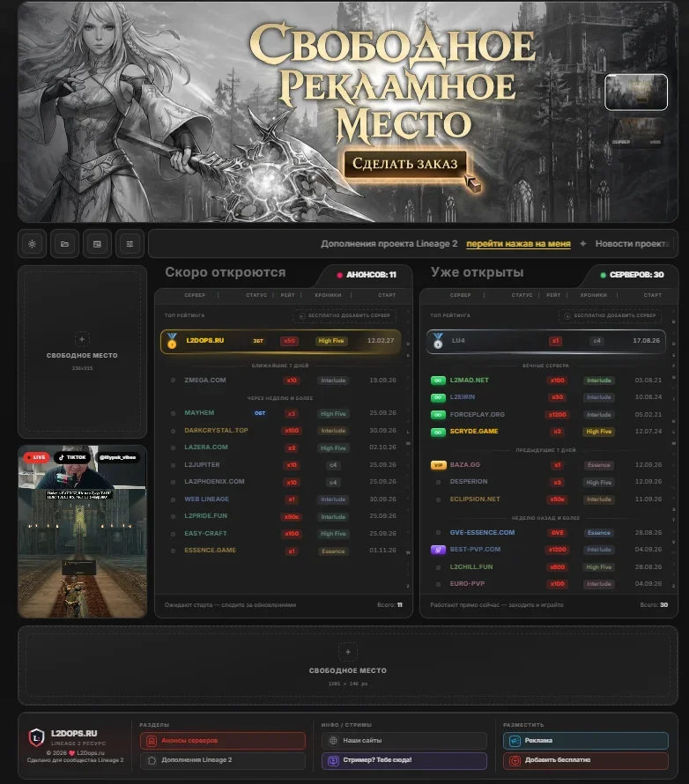This screenshot has width=689, height=784.
Task: Open the sliders filter settings icon
Action: click(130, 244)
